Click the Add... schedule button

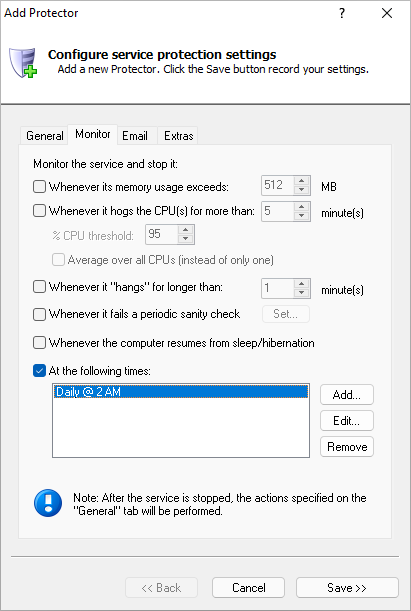(347, 395)
